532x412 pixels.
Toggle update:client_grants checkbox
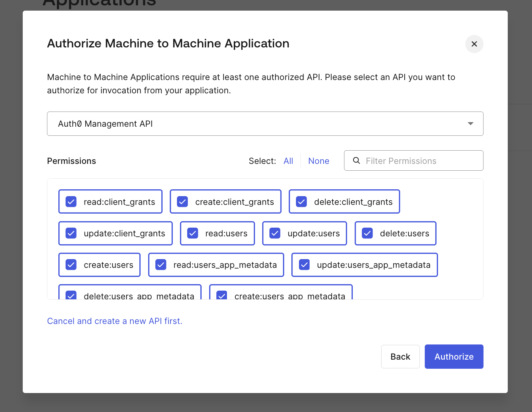point(71,233)
